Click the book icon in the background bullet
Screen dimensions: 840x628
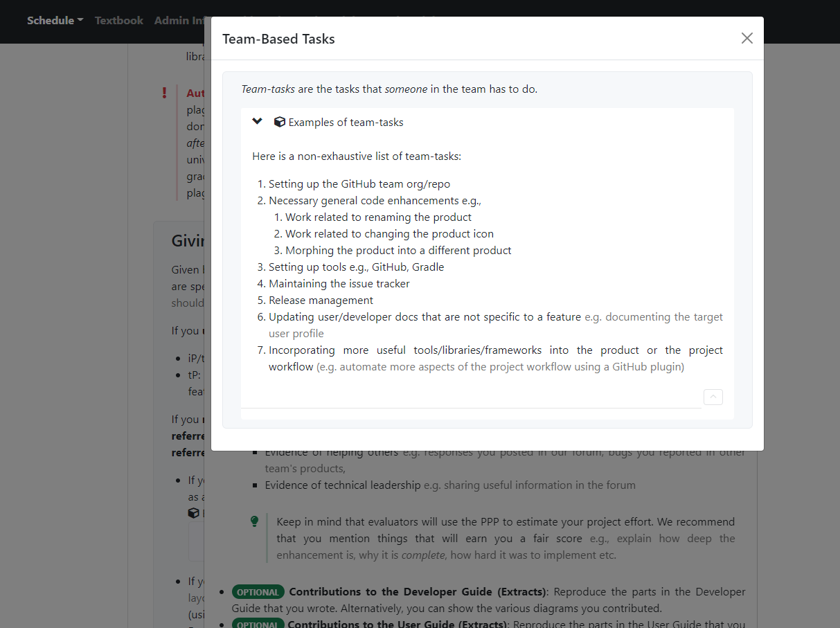pyautogui.click(x=193, y=512)
